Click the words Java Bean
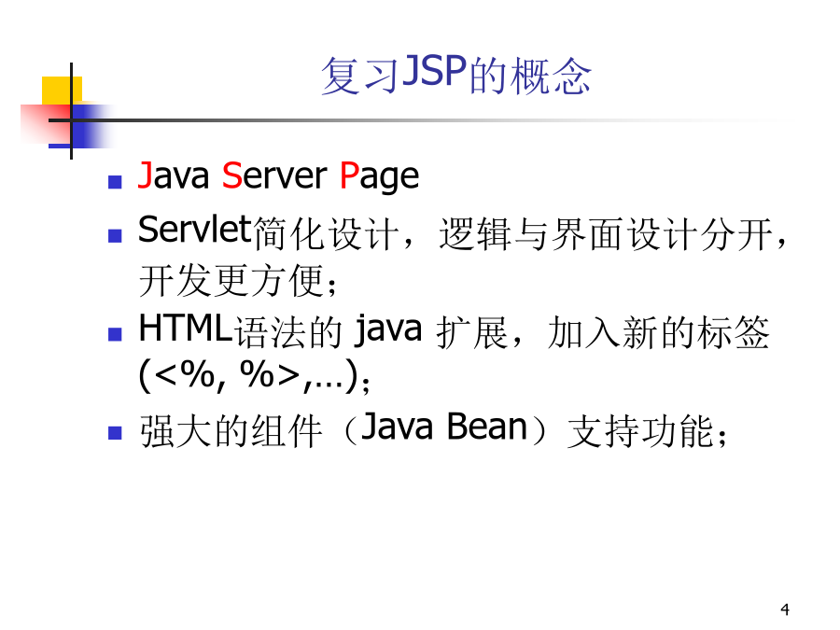840x630 pixels. pyautogui.click(x=444, y=427)
